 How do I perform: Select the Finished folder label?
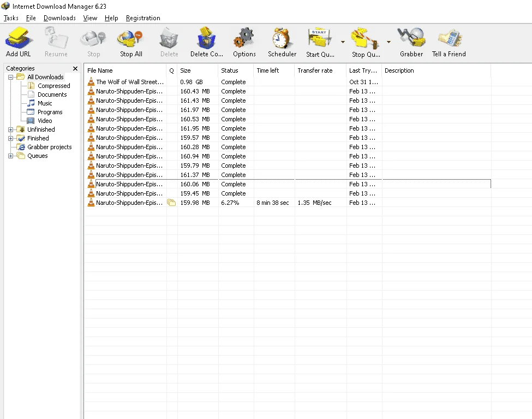pyautogui.click(x=38, y=138)
